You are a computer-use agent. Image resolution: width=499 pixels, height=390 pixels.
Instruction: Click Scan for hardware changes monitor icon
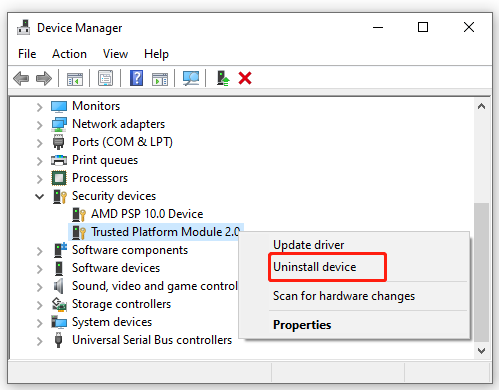click(x=191, y=78)
